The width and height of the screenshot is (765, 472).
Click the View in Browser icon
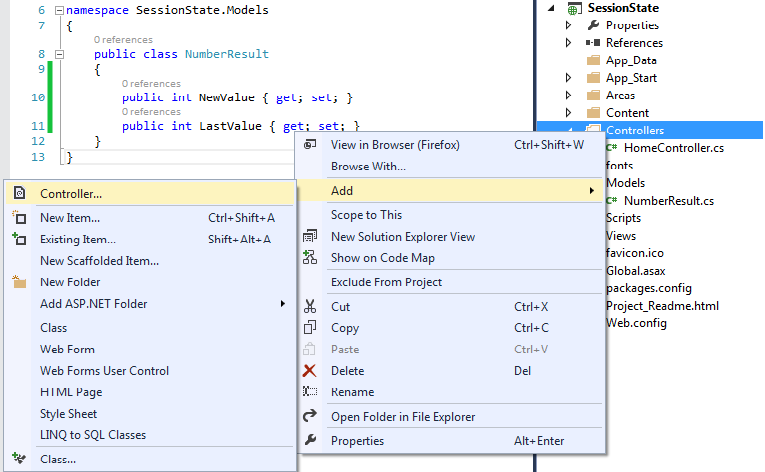(x=310, y=145)
